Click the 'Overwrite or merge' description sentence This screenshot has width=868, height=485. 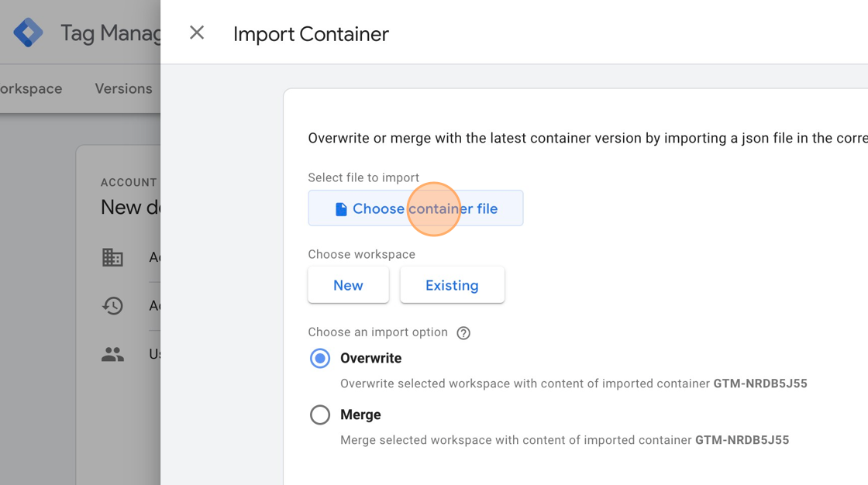(x=588, y=138)
